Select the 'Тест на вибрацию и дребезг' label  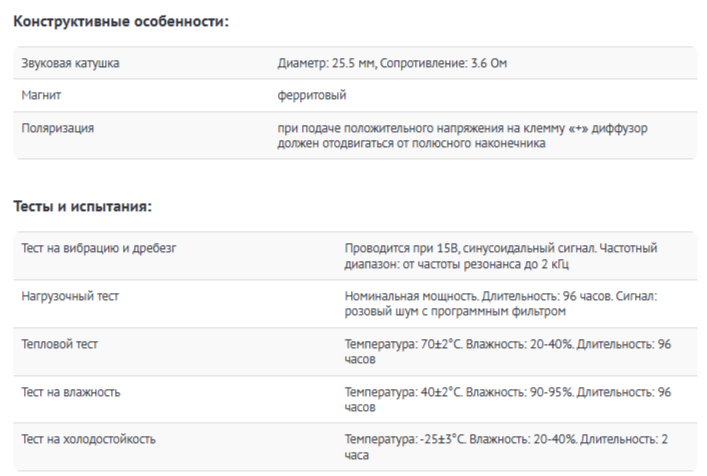click(99, 248)
